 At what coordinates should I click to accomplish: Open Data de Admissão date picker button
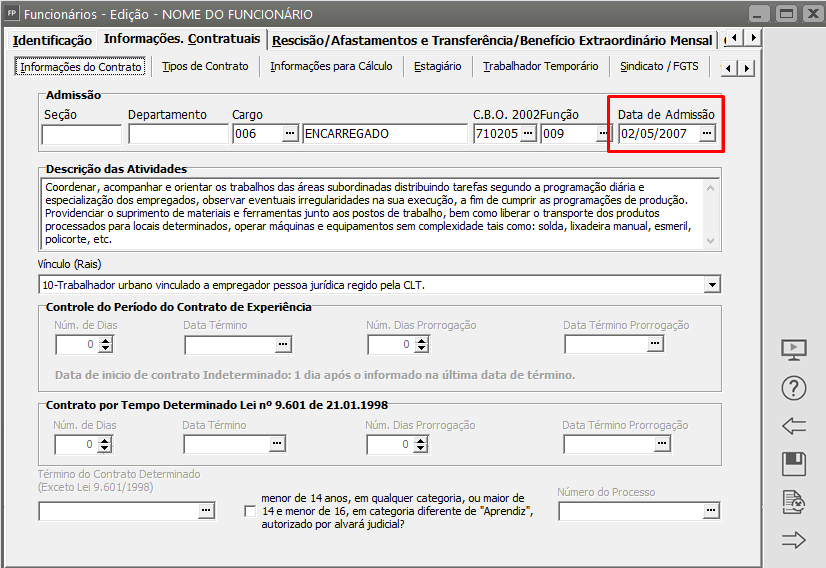[x=707, y=133]
